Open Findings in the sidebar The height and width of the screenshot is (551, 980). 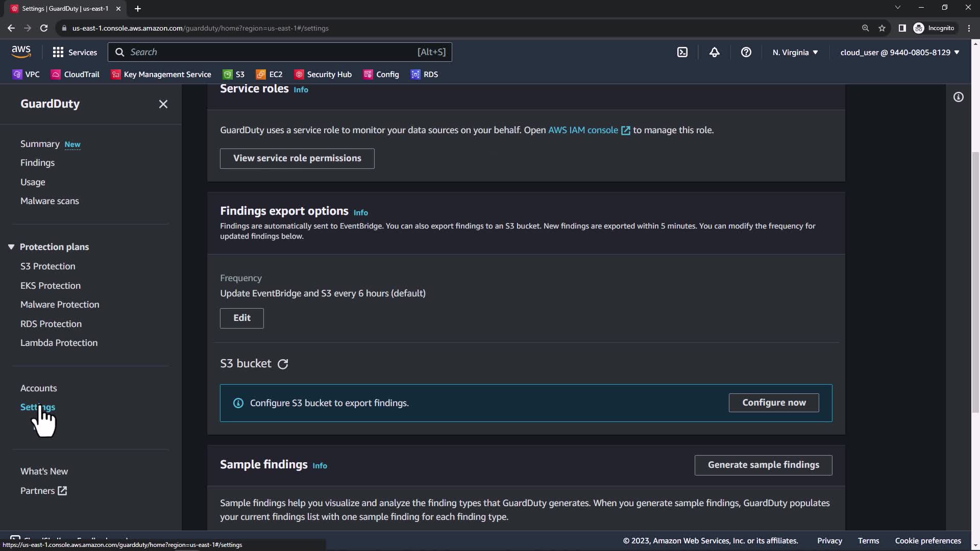click(x=37, y=163)
